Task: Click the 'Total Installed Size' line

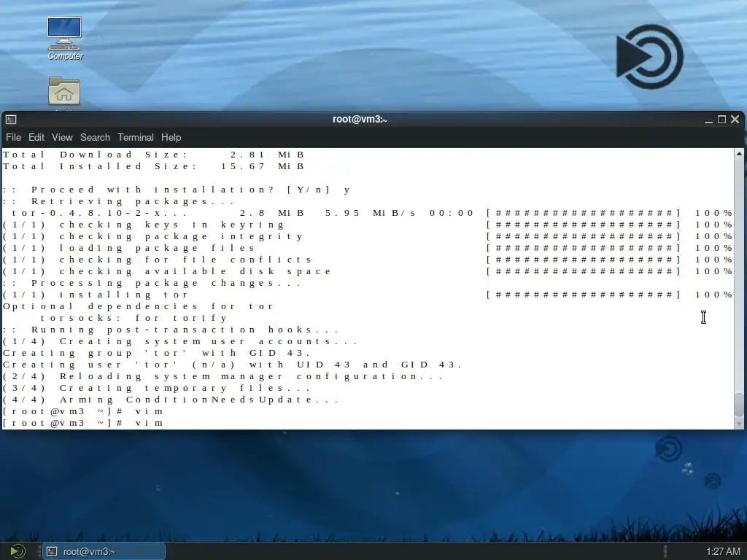Action: pos(154,166)
